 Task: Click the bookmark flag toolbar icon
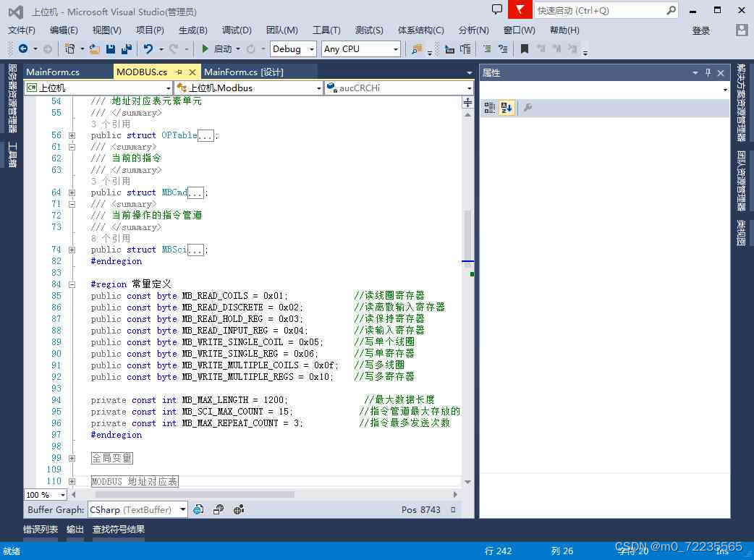(x=525, y=48)
